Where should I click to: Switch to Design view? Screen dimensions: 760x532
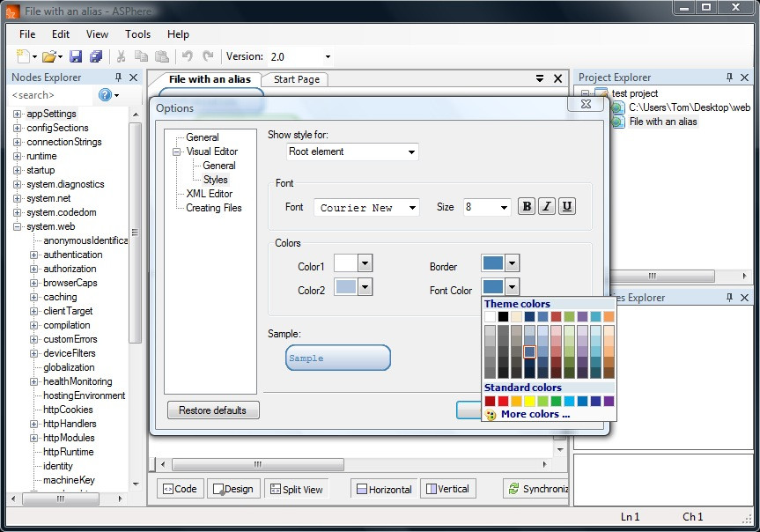click(x=233, y=489)
